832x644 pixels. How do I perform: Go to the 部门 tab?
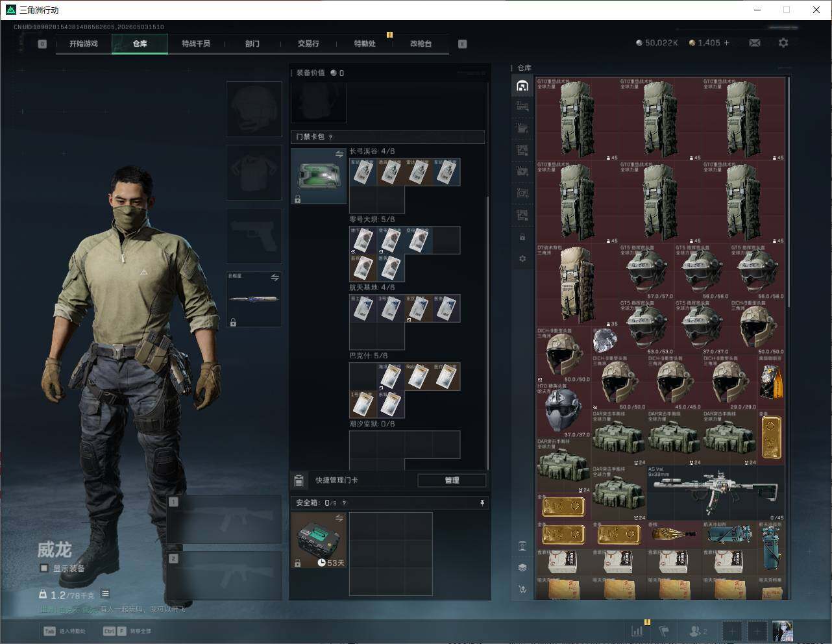(x=252, y=43)
